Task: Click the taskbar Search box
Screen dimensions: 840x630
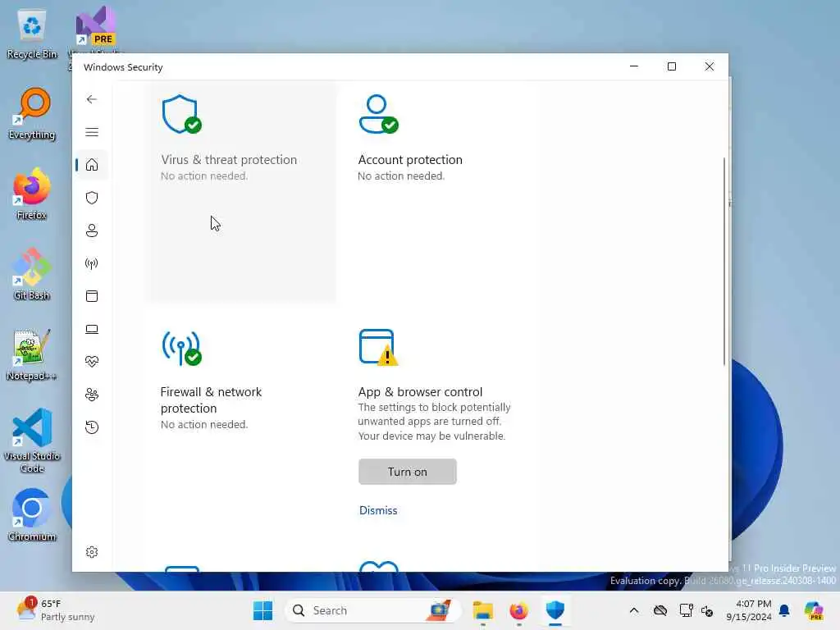Action: coord(373,610)
